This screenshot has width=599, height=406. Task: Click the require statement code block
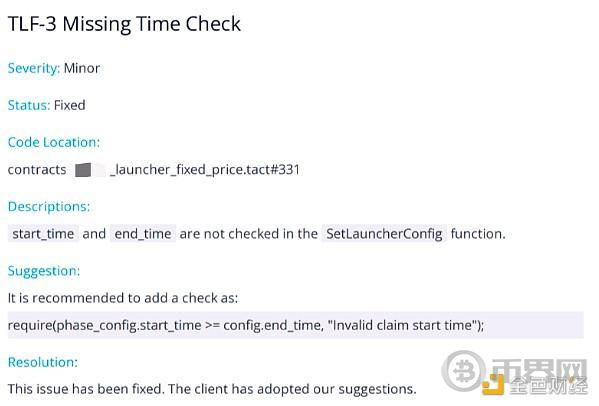coord(296,325)
